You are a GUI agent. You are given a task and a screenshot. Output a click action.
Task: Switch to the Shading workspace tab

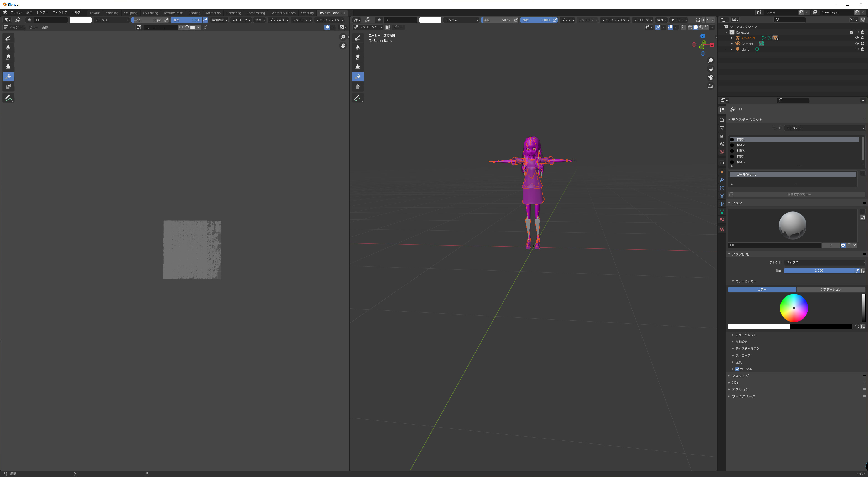pos(194,13)
